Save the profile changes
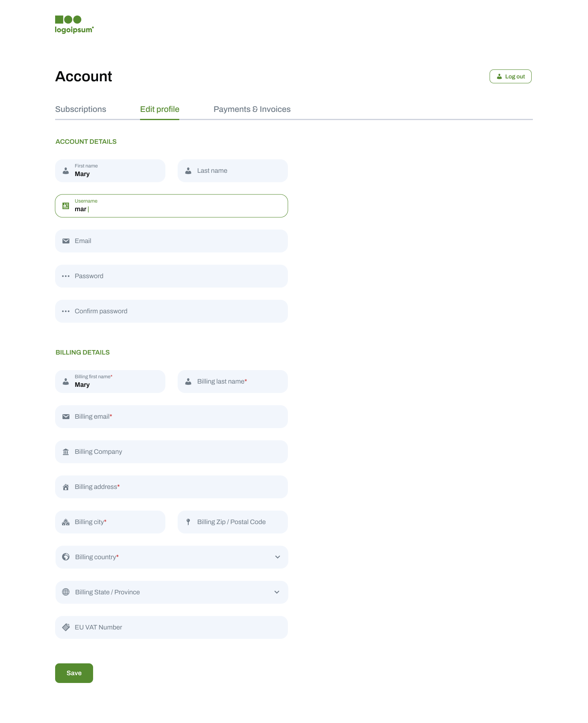This screenshot has height=723, width=588. [x=74, y=673]
